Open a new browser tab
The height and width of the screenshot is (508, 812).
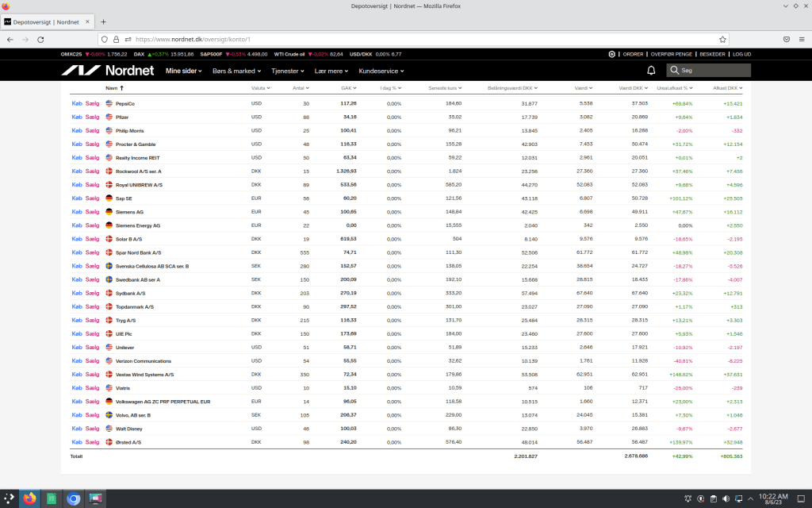[x=103, y=21]
